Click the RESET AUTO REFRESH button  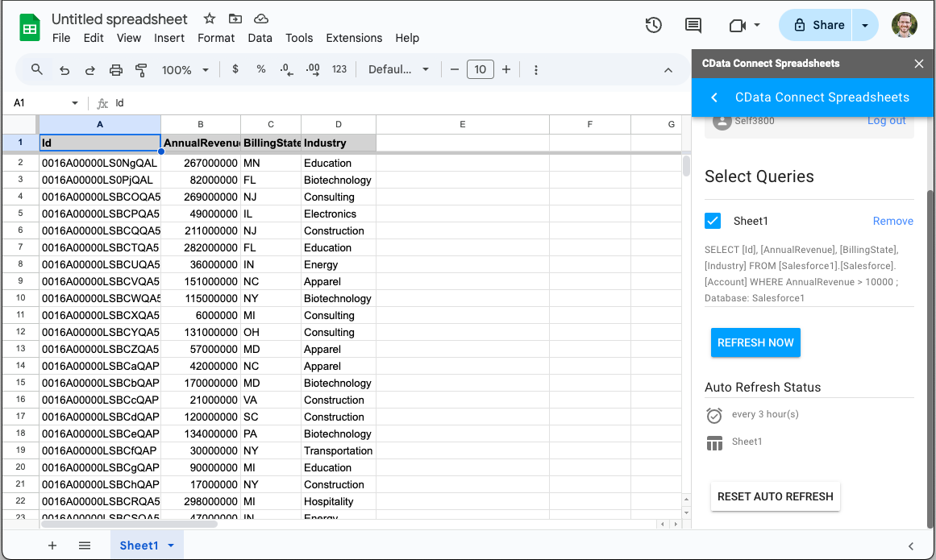(x=775, y=496)
